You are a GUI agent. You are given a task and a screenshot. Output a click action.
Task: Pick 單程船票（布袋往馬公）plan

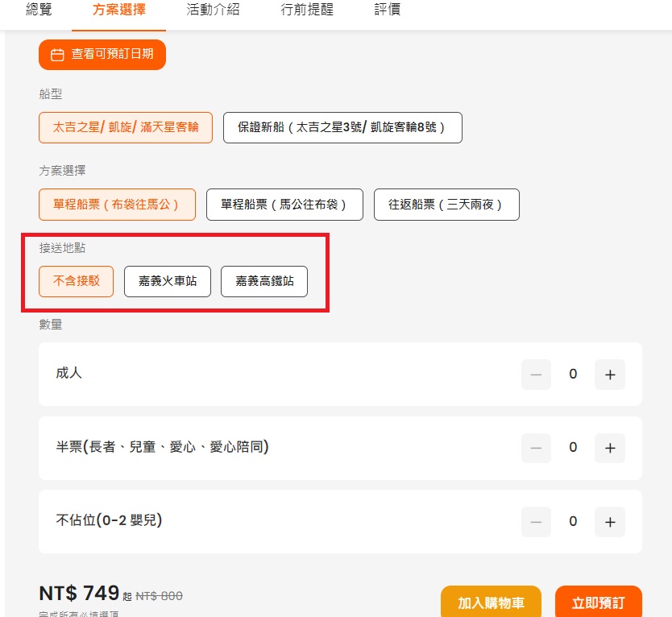(x=118, y=205)
